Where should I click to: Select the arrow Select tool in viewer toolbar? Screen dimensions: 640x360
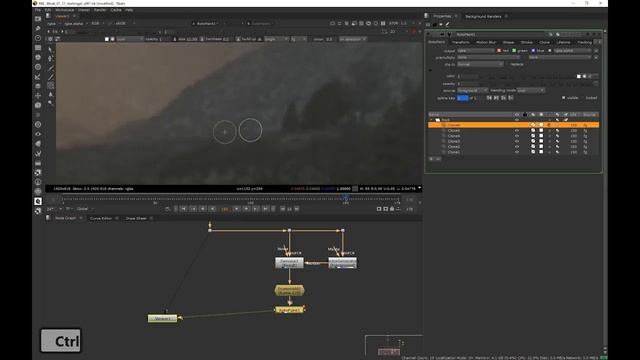tap(51, 50)
